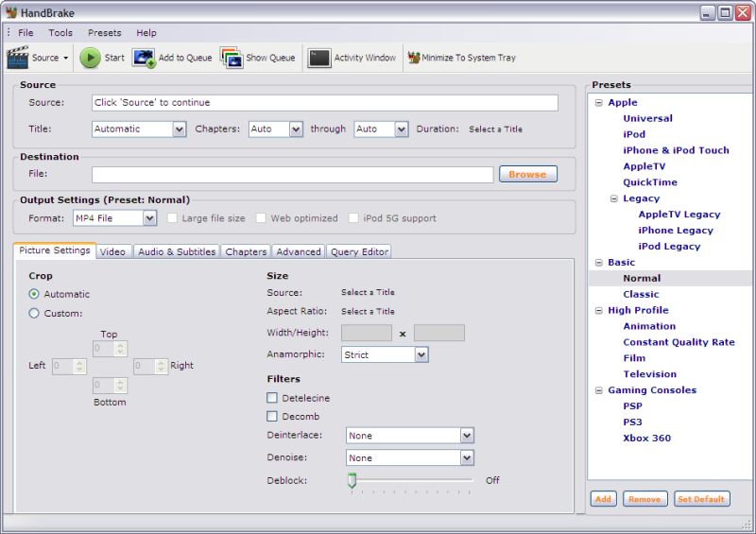Viewport: 756px width, 534px height.
Task: Open the Anamorphic Strict dropdown
Action: tap(421, 354)
